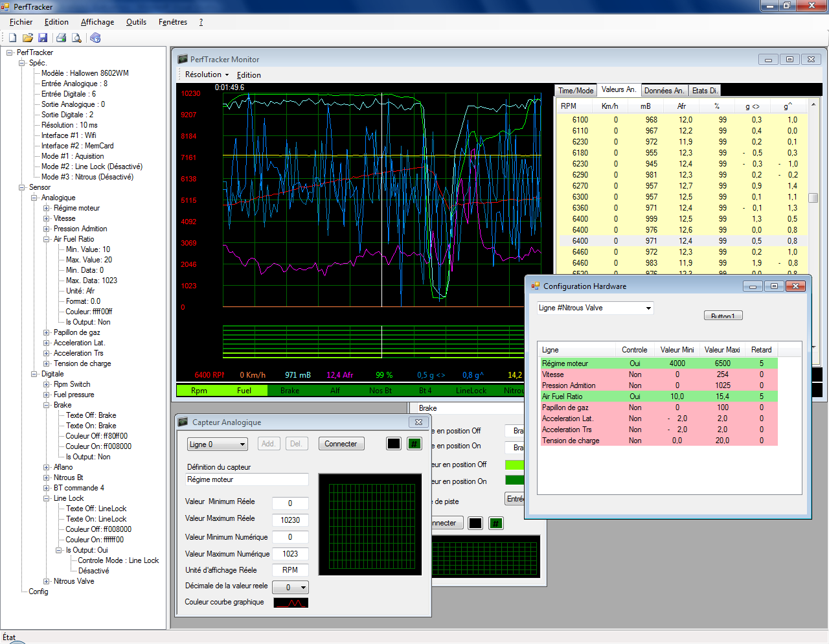Open the ? help menu
This screenshot has width=829, height=644.
point(201,22)
